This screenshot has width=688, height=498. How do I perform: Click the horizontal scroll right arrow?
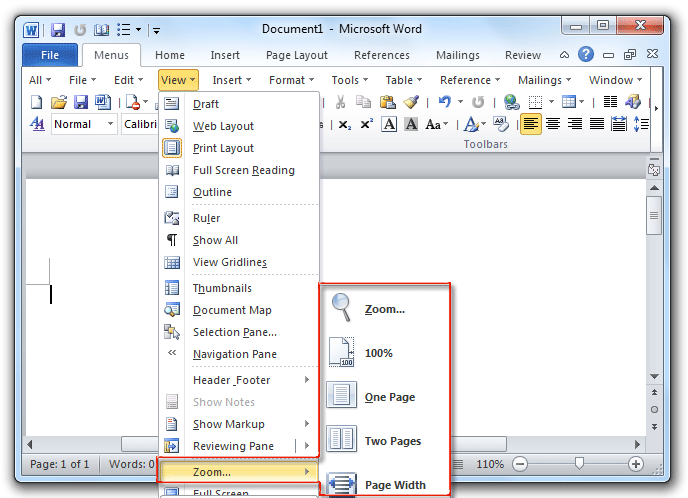click(637, 444)
